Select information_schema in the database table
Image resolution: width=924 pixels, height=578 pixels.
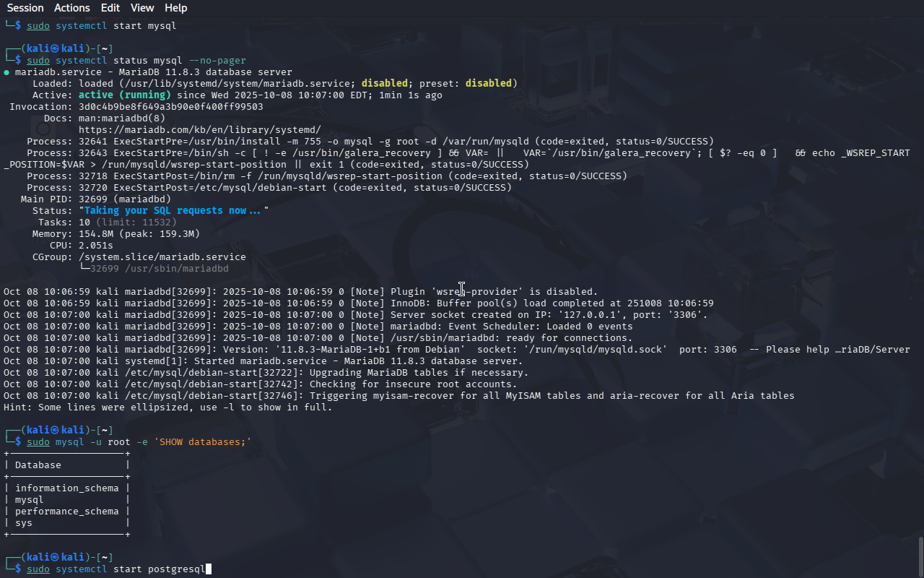coord(66,488)
